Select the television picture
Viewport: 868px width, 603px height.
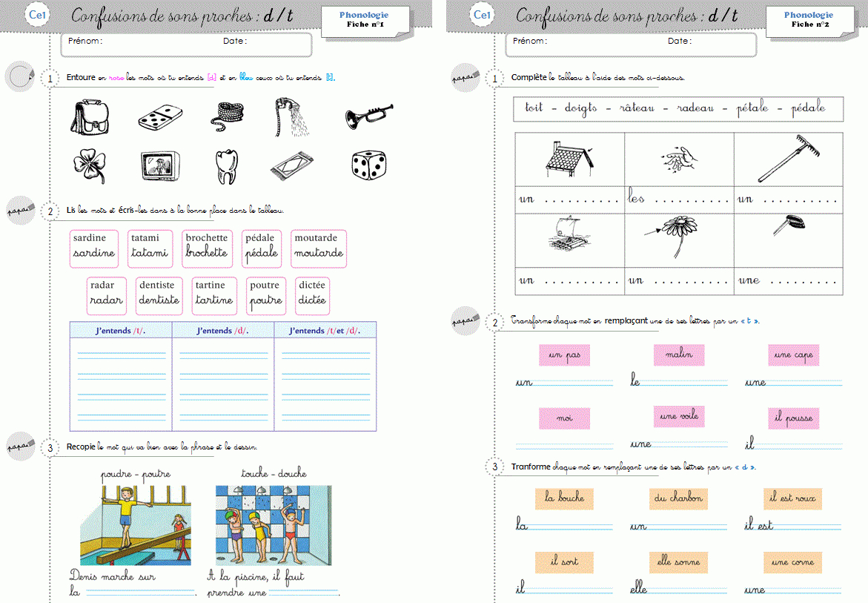pos(160,166)
